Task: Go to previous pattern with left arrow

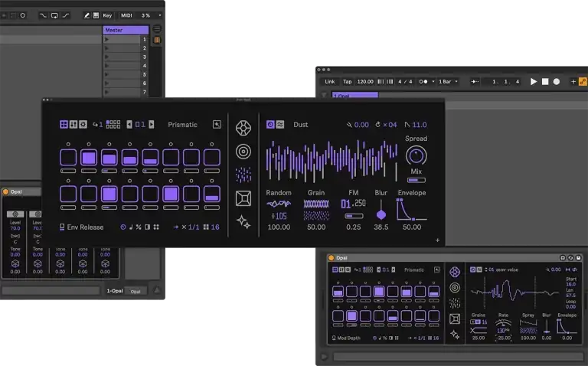Action: 129,124
